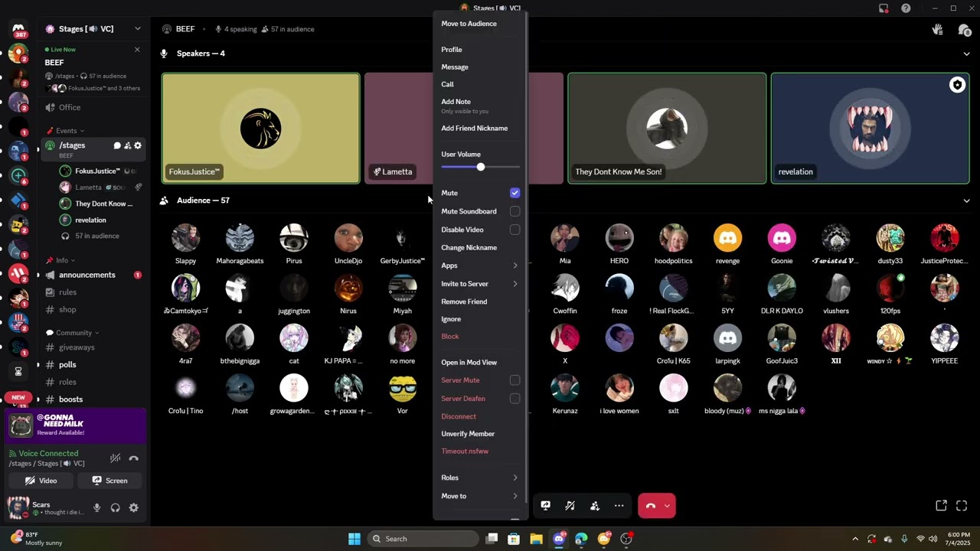
Task: Click red disconnect stage button
Action: tap(650, 506)
